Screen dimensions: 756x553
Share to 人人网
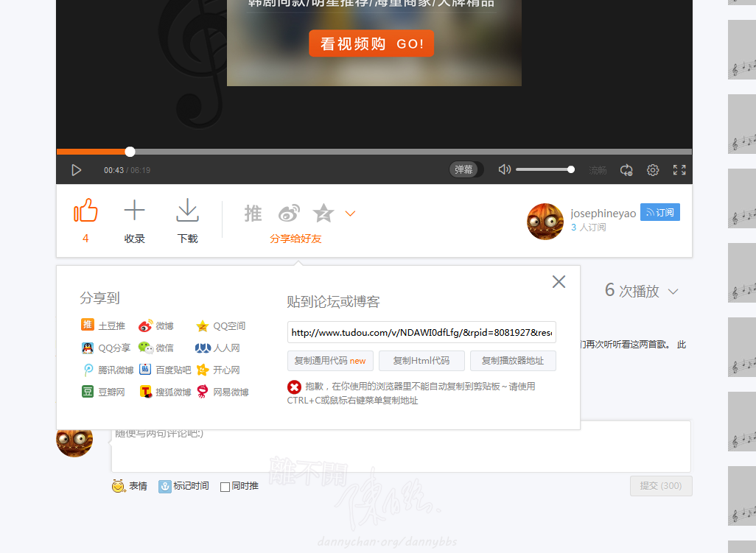[x=217, y=348]
